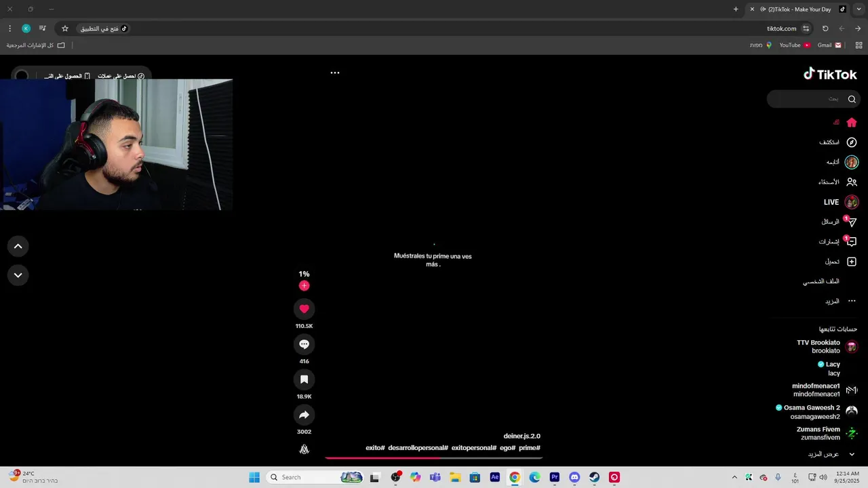Expand the followed accounts with عرض المزيد
The width and height of the screenshot is (868, 488).
coord(831,454)
